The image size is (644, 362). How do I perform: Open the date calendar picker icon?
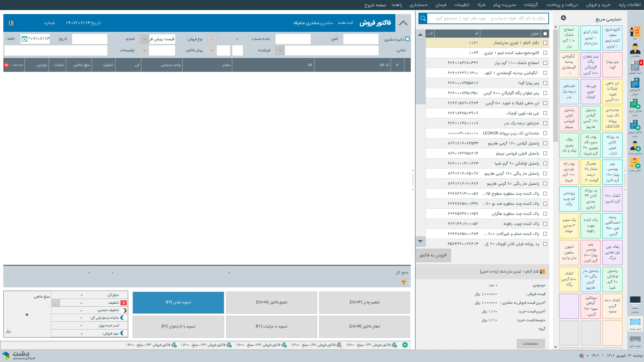point(24,39)
